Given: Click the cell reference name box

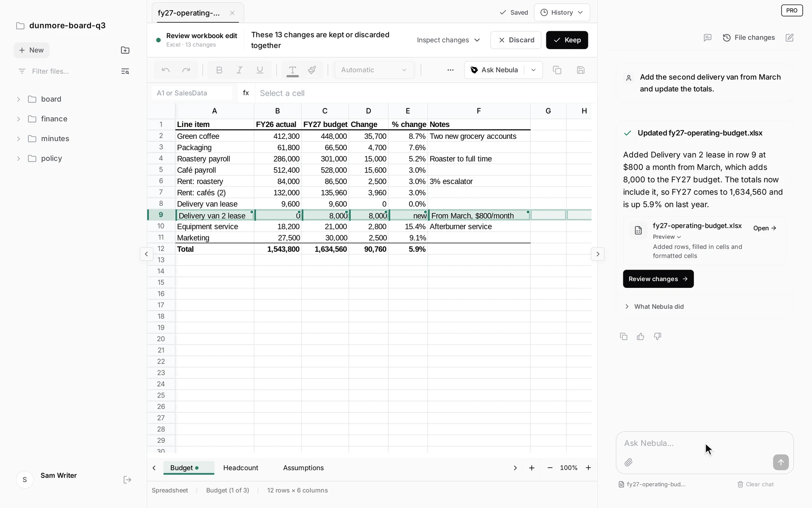Looking at the screenshot, I should click(x=192, y=93).
